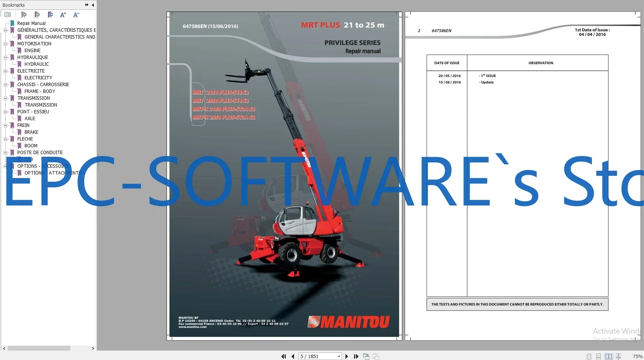Open the ENGINE bookmark
Viewport: 644px width, 360px height.
tap(33, 51)
